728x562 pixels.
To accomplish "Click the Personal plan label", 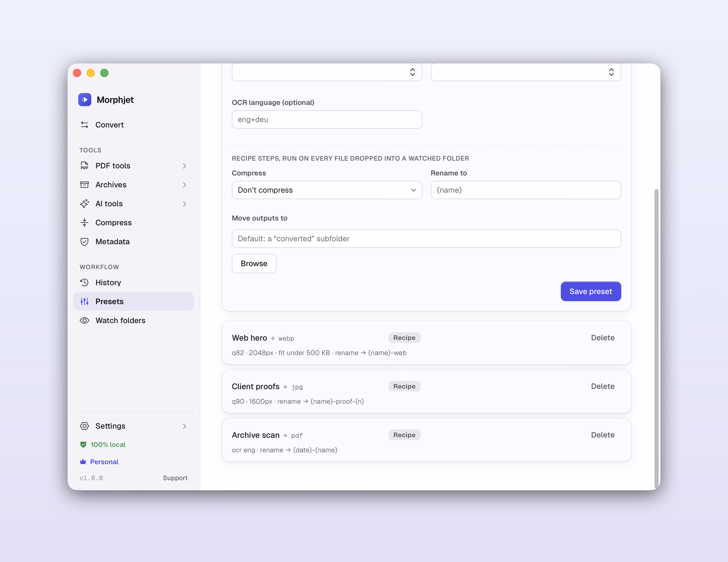I will 104,462.
